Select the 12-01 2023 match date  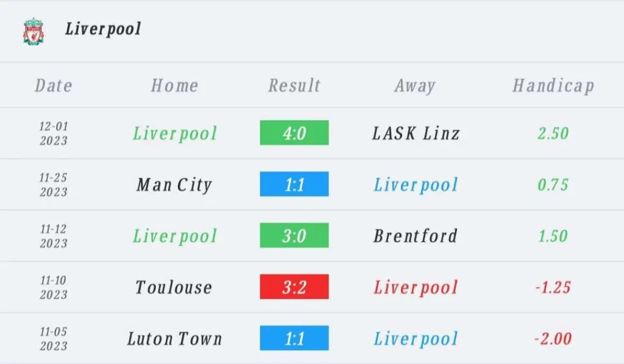point(54,133)
